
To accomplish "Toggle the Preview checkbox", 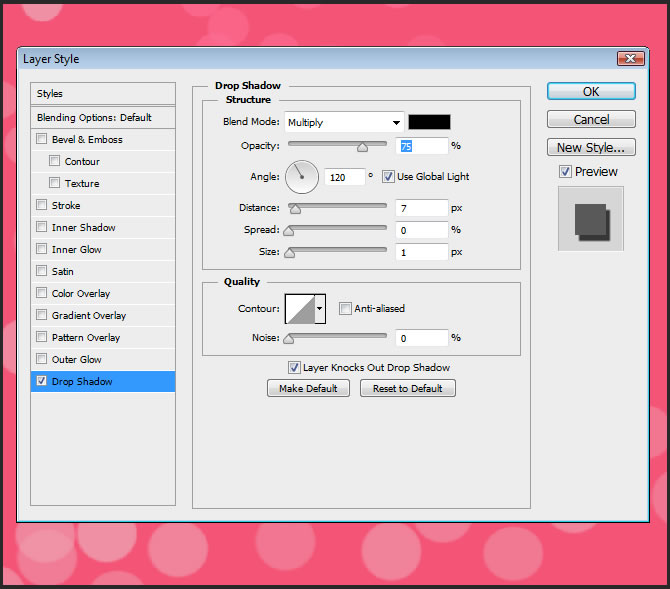I will [x=565, y=172].
